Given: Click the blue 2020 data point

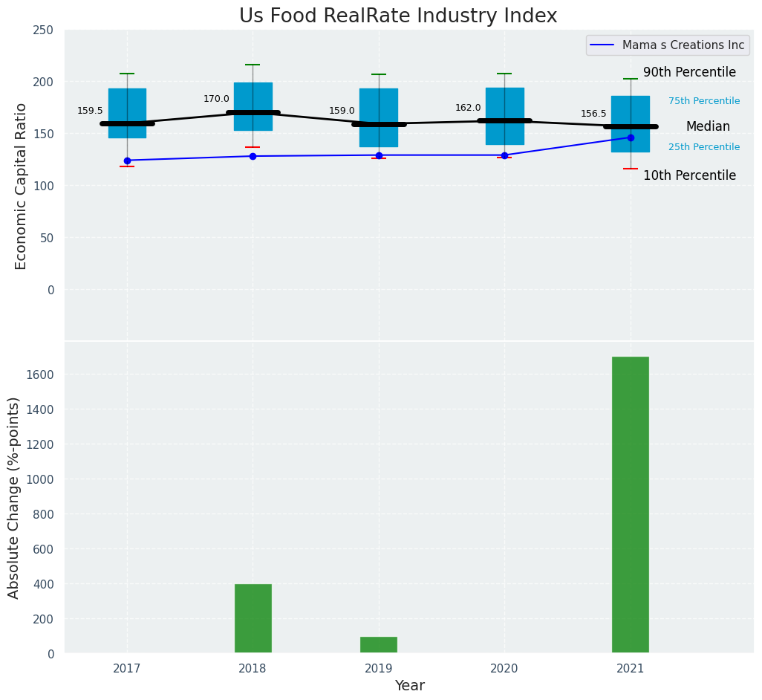Looking at the screenshot, I should pos(504,155).
